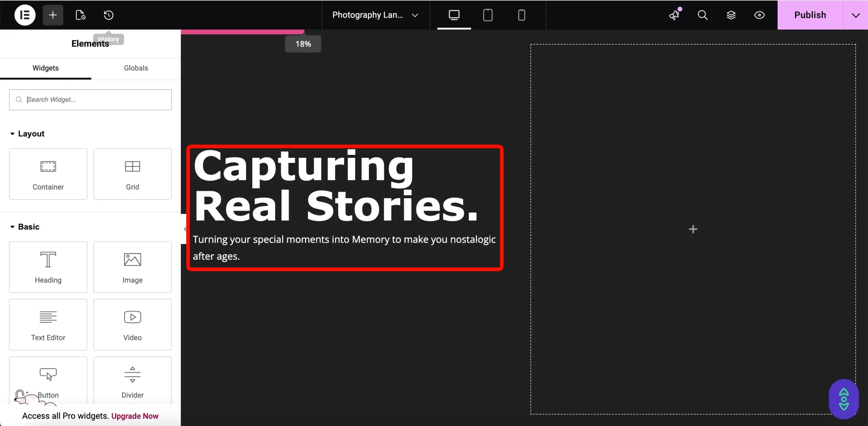Add a new container via canvas plus
Image resolution: width=868 pixels, height=426 pixels.
(x=693, y=229)
